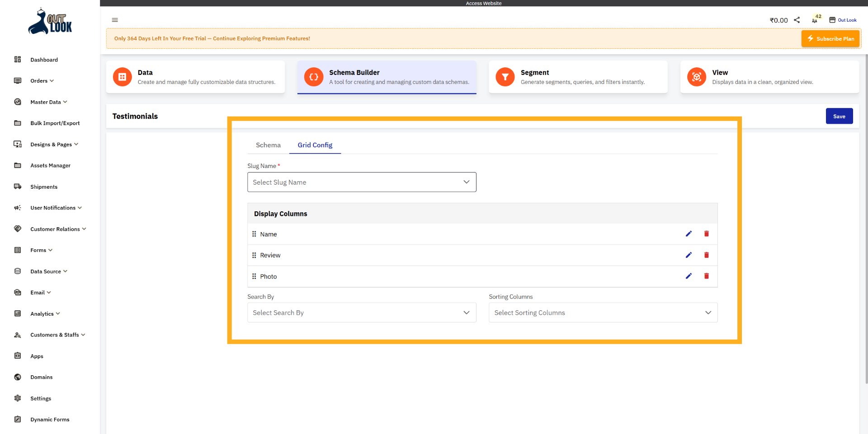Edit the Review column with pencil icon

(689, 255)
